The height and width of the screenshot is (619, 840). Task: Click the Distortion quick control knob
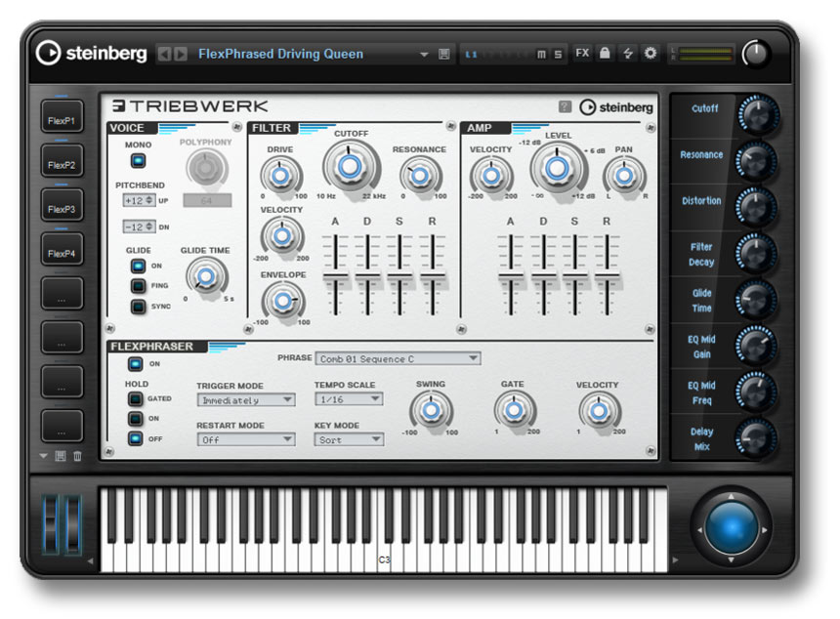[x=755, y=207]
